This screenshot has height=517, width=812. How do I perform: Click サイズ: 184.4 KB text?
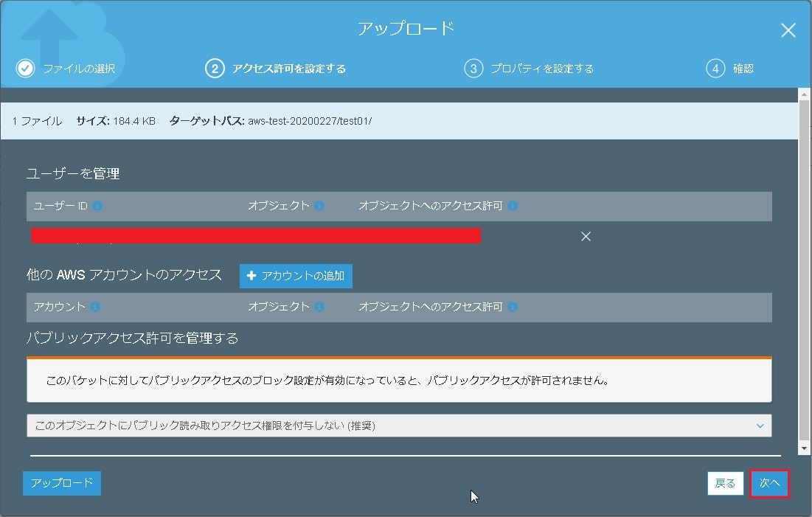(x=116, y=121)
